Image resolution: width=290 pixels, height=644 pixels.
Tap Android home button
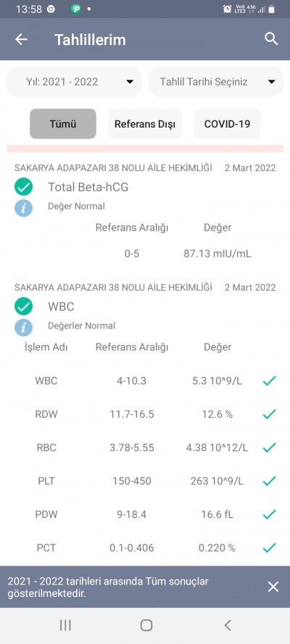click(146, 625)
